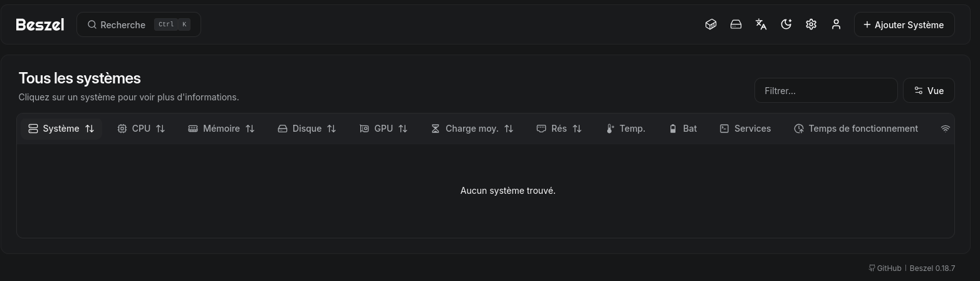980x281 pixels.
Task: Open the GitHub link in footer
Action: [885, 268]
